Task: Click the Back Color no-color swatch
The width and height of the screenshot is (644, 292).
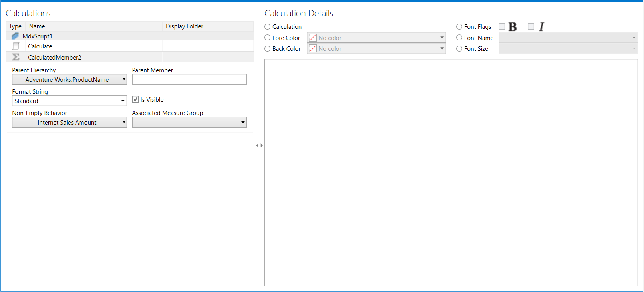Action: (313, 49)
